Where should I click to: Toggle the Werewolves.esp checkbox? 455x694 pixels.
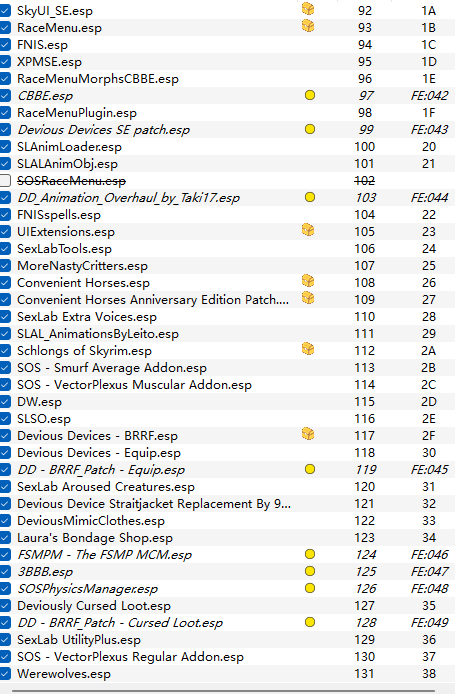tap(5, 674)
